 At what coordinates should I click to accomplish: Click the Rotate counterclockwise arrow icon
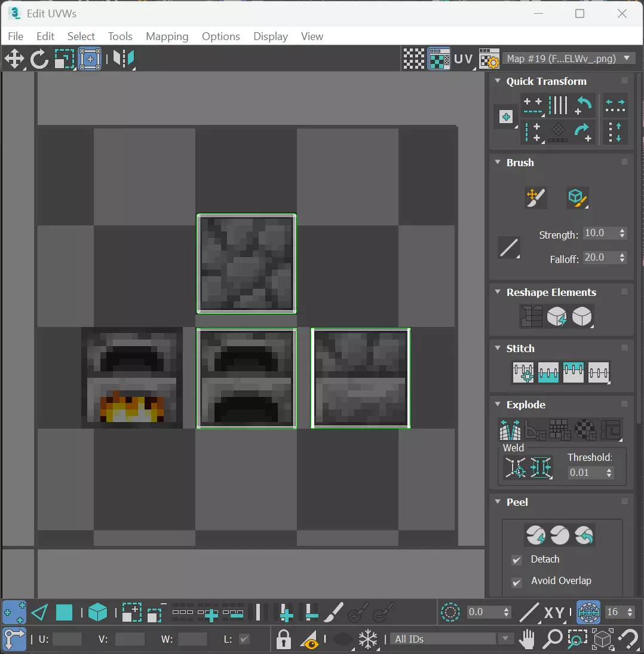(584, 106)
